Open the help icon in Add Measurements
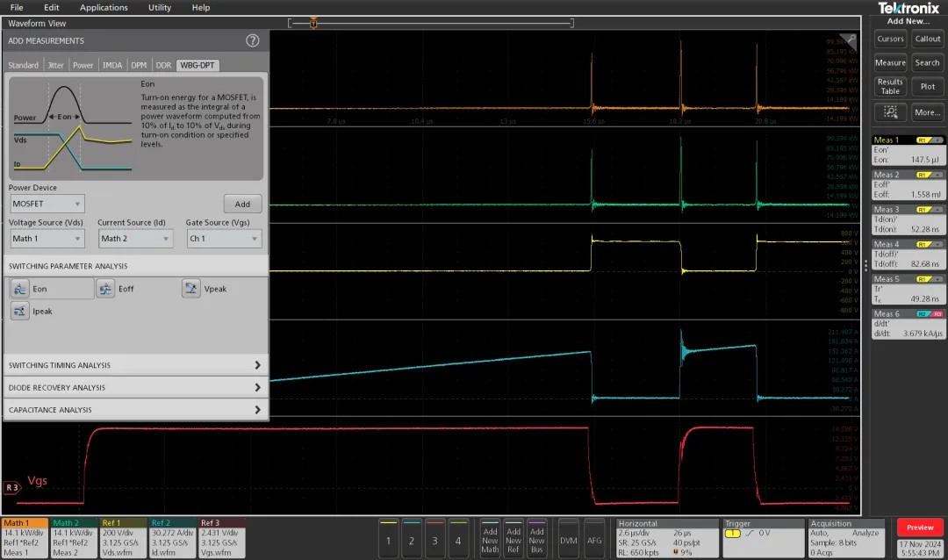 [252, 40]
